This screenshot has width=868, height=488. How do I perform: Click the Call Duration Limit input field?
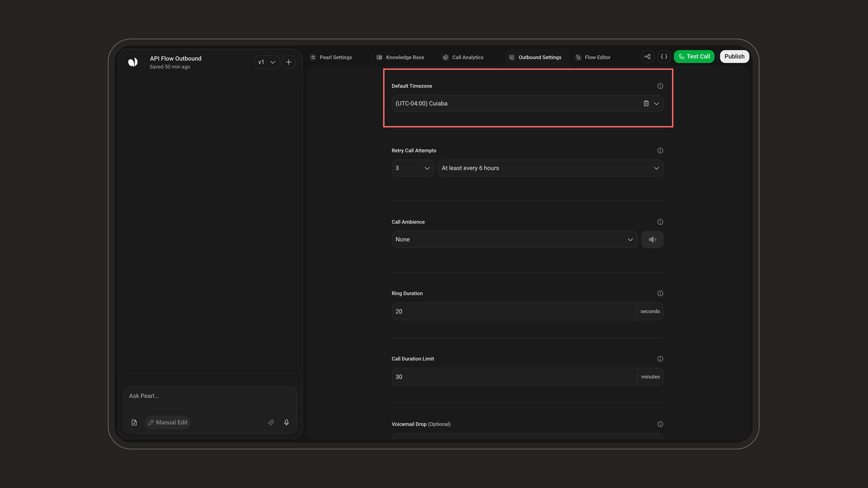(515, 377)
